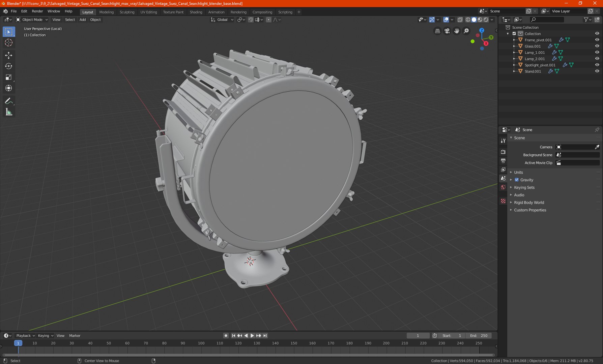Hide Glass.001 with its eye icon

tap(597, 46)
